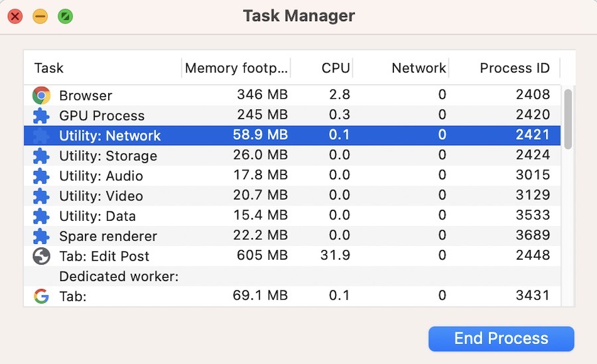This screenshot has width=597, height=364.
Task: Click process ID 3533
Action: [x=533, y=215]
